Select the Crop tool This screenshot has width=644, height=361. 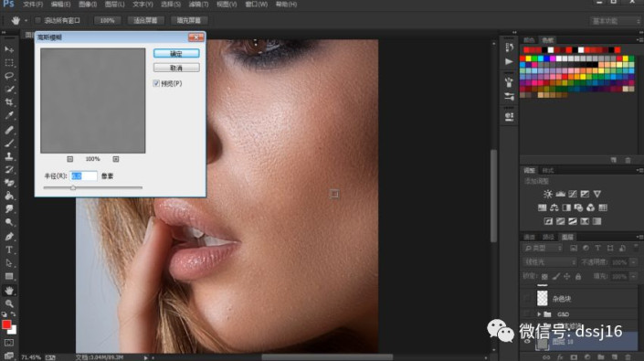coord(9,102)
